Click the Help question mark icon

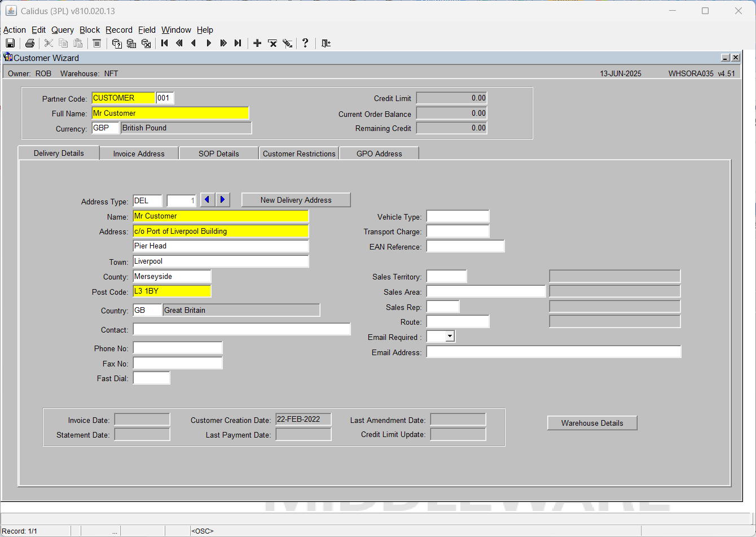(305, 43)
